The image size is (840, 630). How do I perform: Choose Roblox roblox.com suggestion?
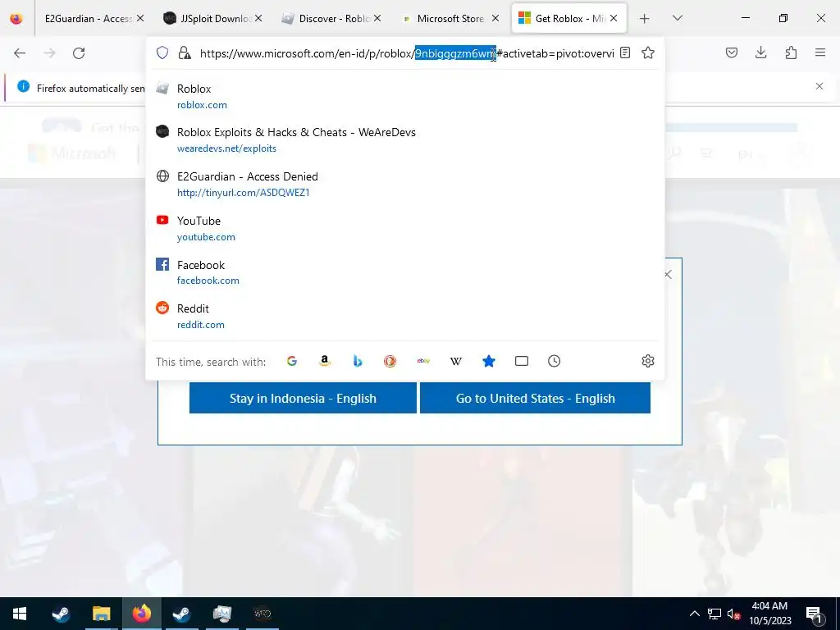click(405, 96)
